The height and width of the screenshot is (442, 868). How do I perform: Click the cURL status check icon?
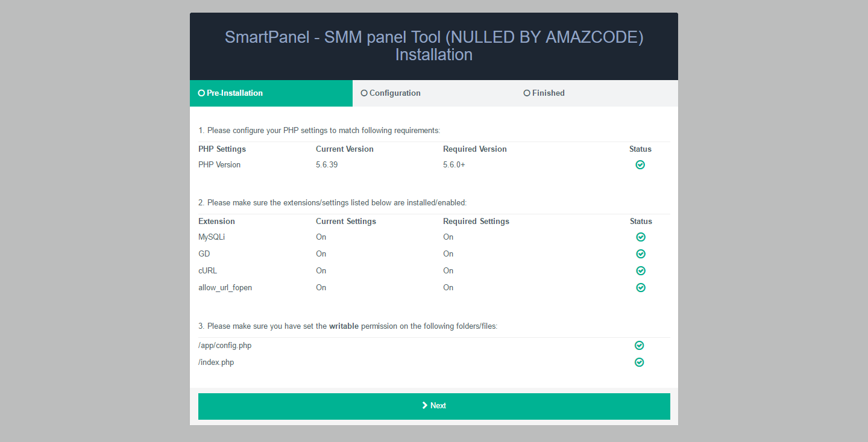(x=641, y=271)
